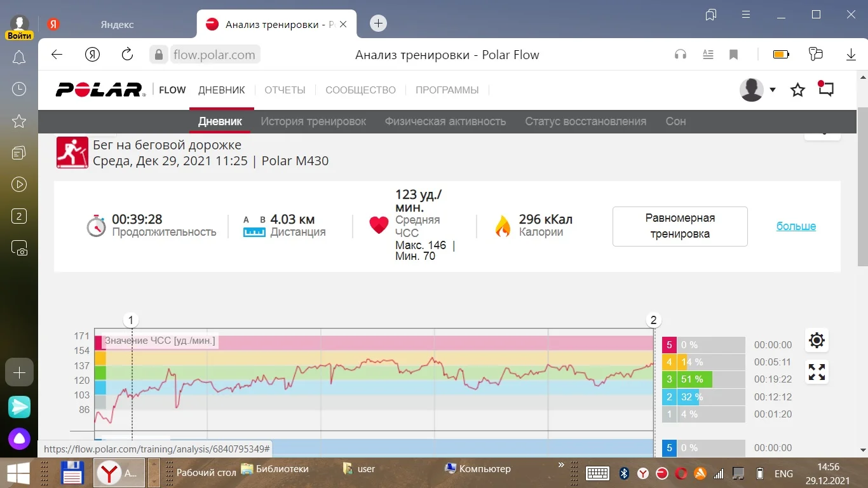868x488 pixels.
Task: Reload the page with the refresh icon
Action: point(127,55)
